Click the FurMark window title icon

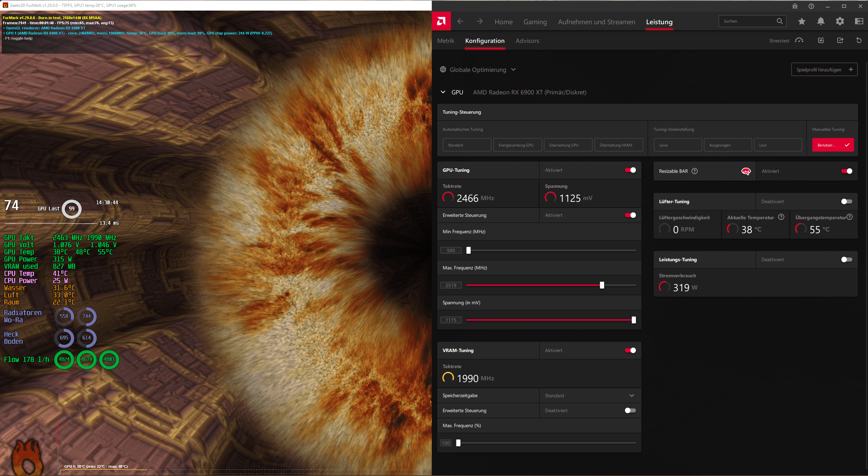(x=5, y=5)
